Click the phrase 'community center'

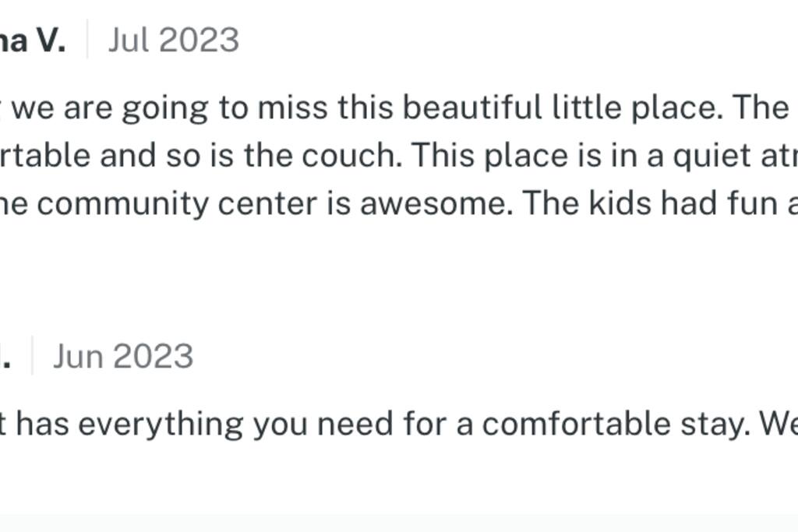[177, 203]
